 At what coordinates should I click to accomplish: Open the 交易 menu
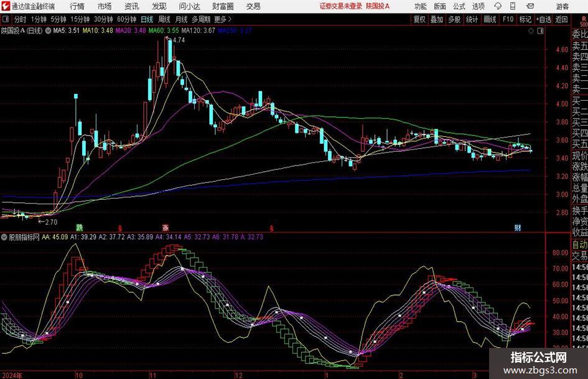pos(253,6)
